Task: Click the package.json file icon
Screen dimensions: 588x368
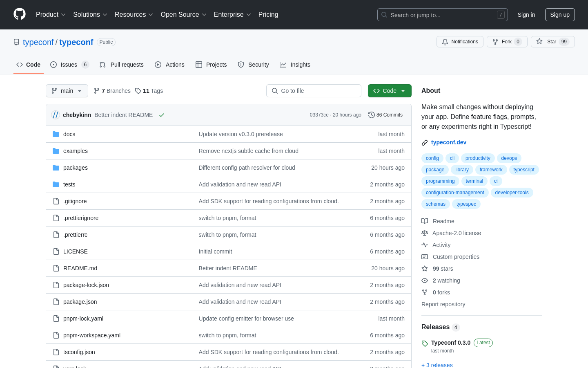Action: pyautogui.click(x=56, y=302)
